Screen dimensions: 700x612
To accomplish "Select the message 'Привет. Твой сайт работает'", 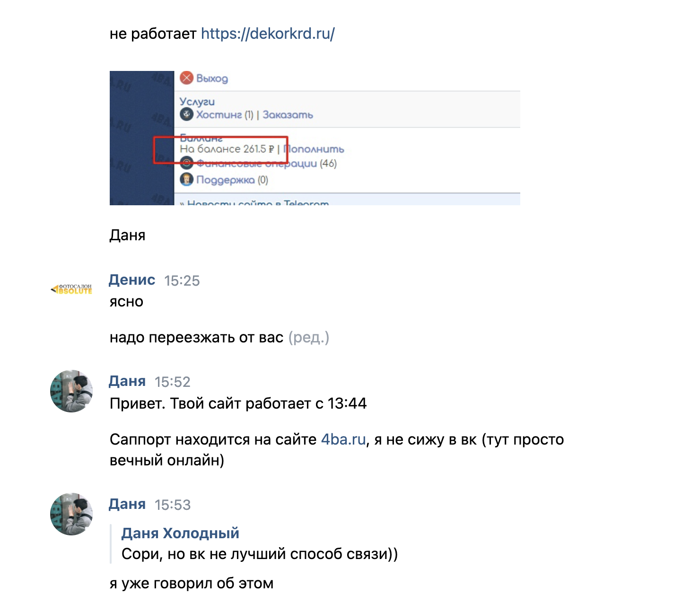I will point(238,403).
